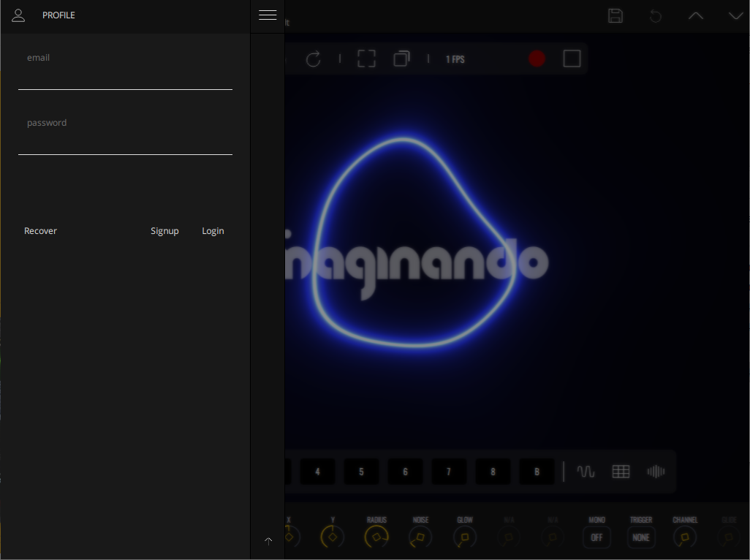Viewport: 750px width, 560px height.
Task: Open the TRIGGER none selector
Action: coord(641,537)
